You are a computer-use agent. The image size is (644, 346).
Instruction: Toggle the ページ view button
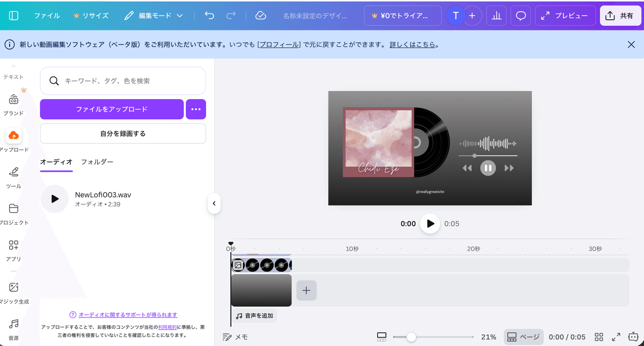pos(523,337)
